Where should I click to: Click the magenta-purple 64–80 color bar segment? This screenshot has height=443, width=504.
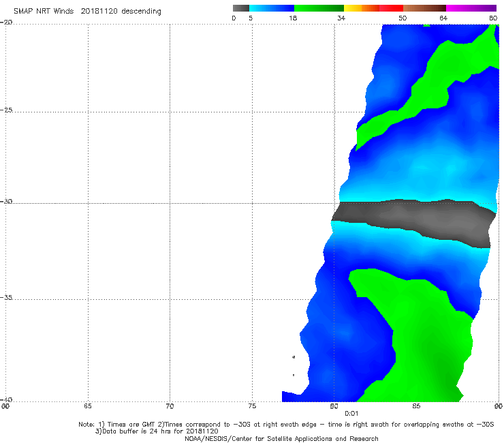pyautogui.click(x=471, y=8)
